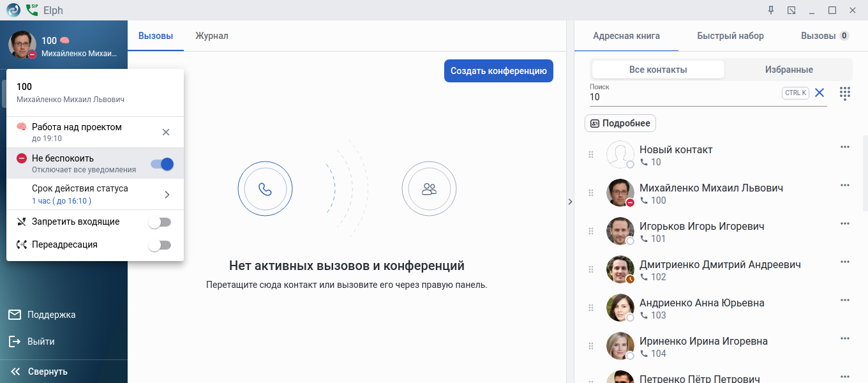868x383 pixels.
Task: Clear the search field with X icon
Action: tap(819, 93)
